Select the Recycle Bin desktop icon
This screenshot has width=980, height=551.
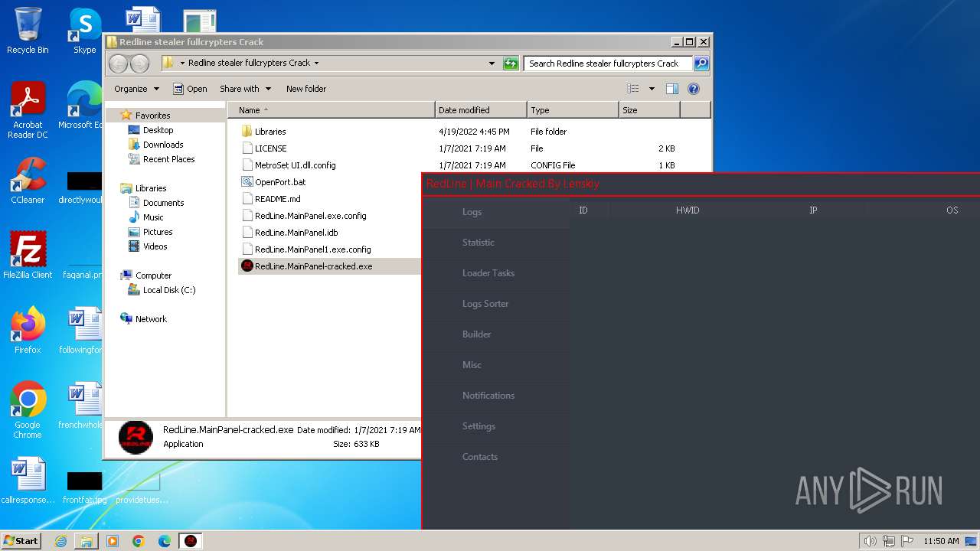[x=28, y=31]
